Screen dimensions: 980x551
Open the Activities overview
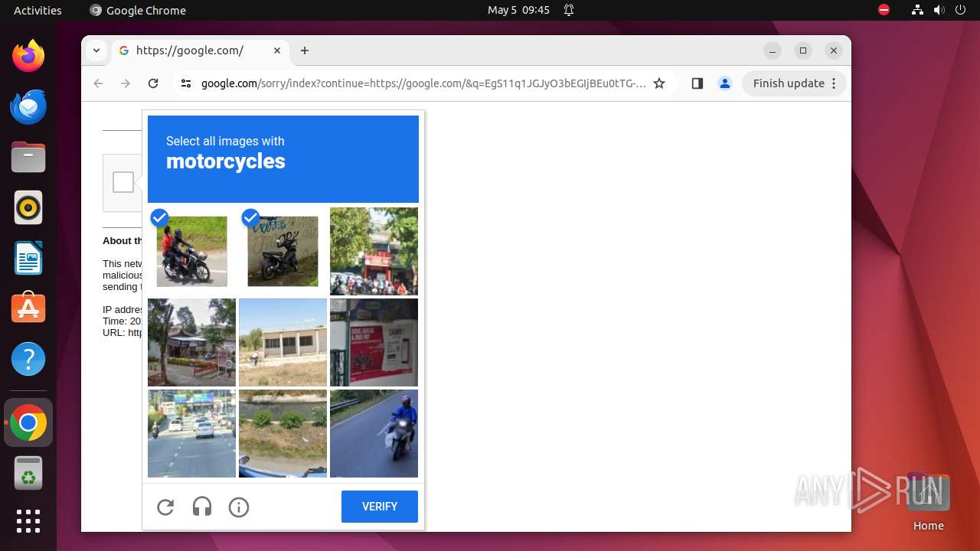[38, 10]
